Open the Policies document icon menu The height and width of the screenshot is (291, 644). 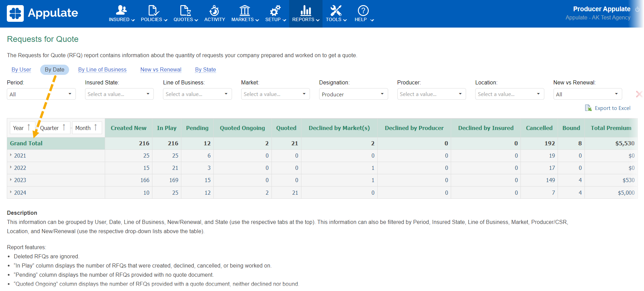(x=154, y=11)
